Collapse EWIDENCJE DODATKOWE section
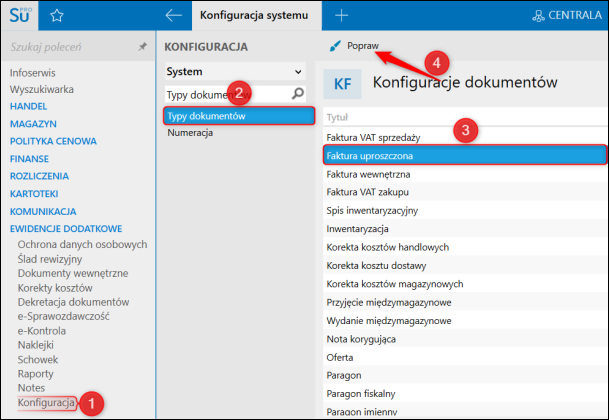The height and width of the screenshot is (420, 609). [x=66, y=228]
